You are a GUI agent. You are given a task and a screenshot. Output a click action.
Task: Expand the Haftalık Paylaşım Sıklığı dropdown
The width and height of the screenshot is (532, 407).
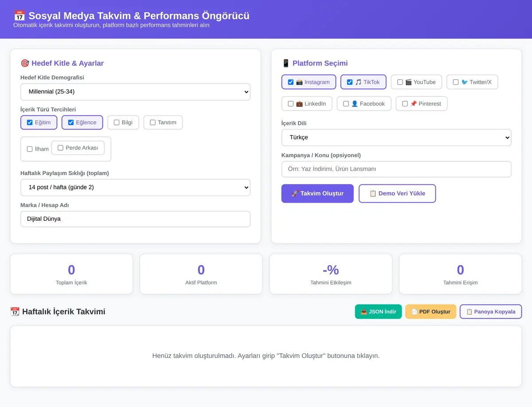click(x=135, y=187)
